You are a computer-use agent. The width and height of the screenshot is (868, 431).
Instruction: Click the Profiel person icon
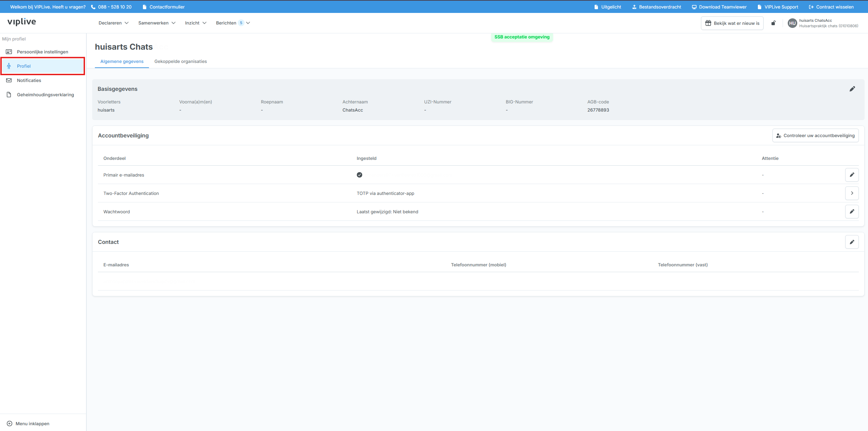tap(9, 66)
